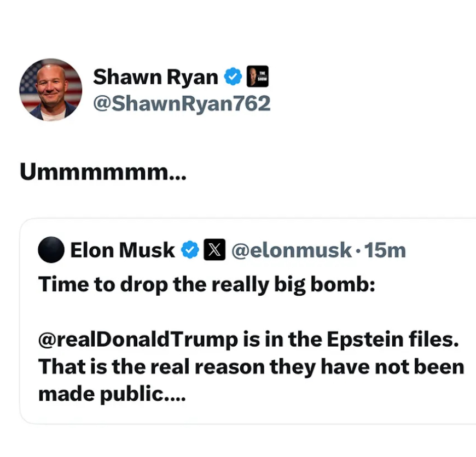Open Shawn Ryan's profile picture

click(51, 90)
